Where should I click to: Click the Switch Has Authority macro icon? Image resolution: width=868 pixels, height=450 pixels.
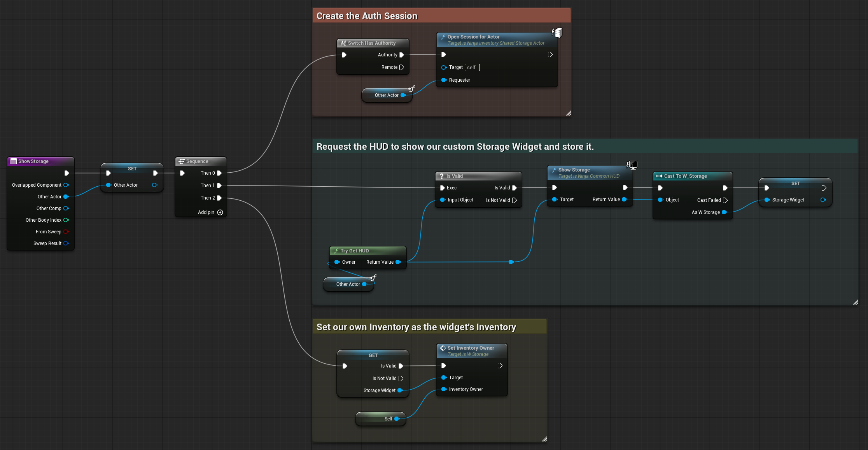[x=343, y=43]
